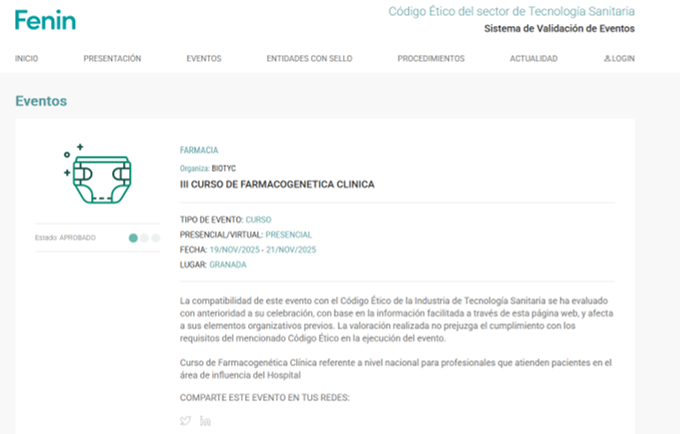Click the Eventos page heading
Screen dimensions: 680x434
(x=41, y=101)
